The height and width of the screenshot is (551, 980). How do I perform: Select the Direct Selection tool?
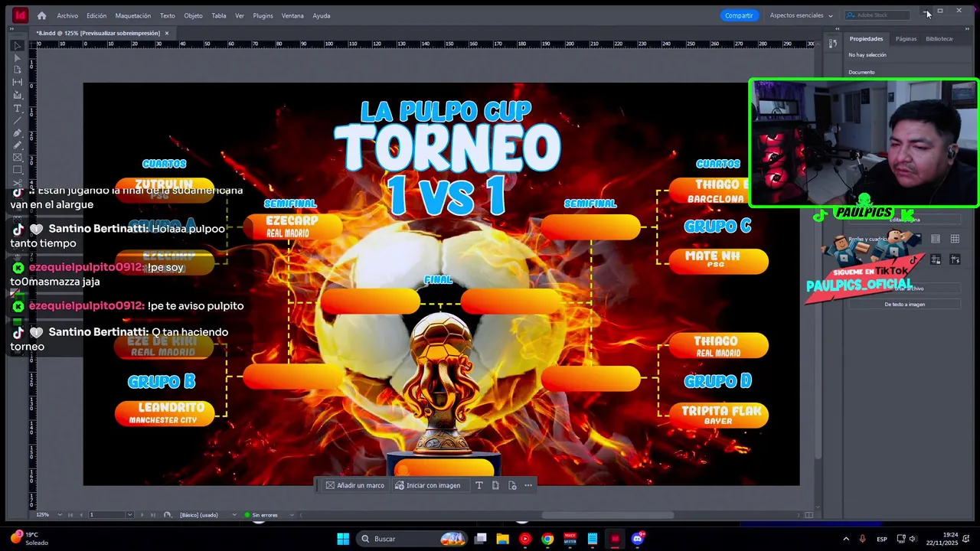pyautogui.click(x=17, y=58)
